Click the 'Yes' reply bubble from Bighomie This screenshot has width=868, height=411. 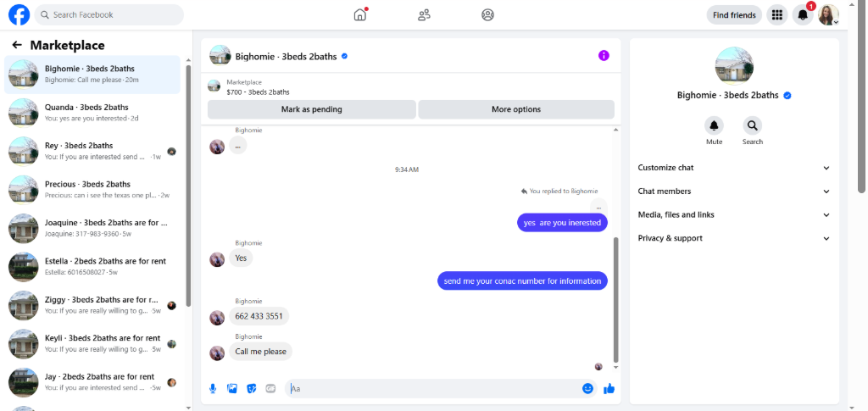click(241, 258)
